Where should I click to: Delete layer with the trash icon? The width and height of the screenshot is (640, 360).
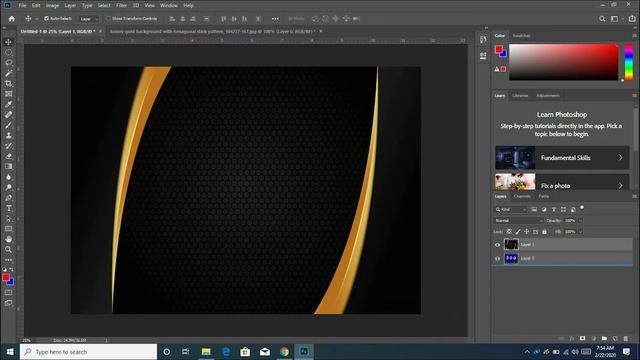tap(626, 338)
